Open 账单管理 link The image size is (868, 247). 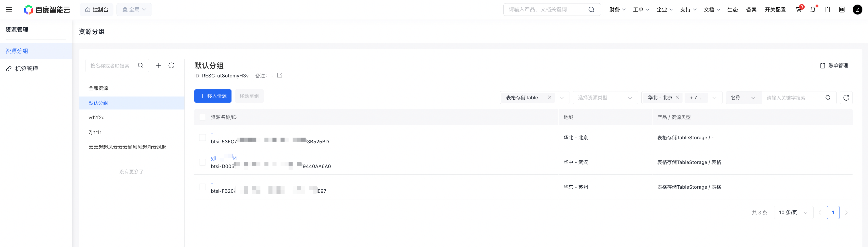point(834,65)
